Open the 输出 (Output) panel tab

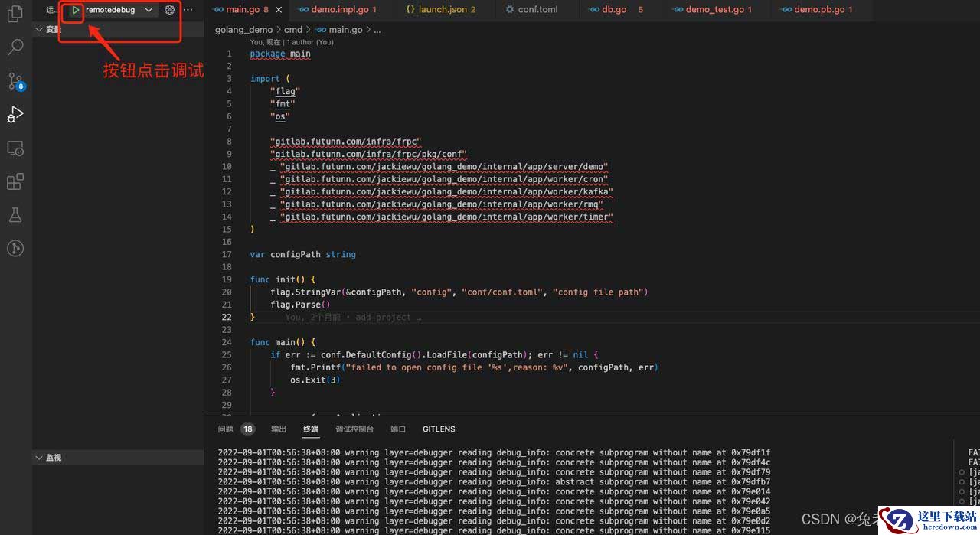point(279,429)
